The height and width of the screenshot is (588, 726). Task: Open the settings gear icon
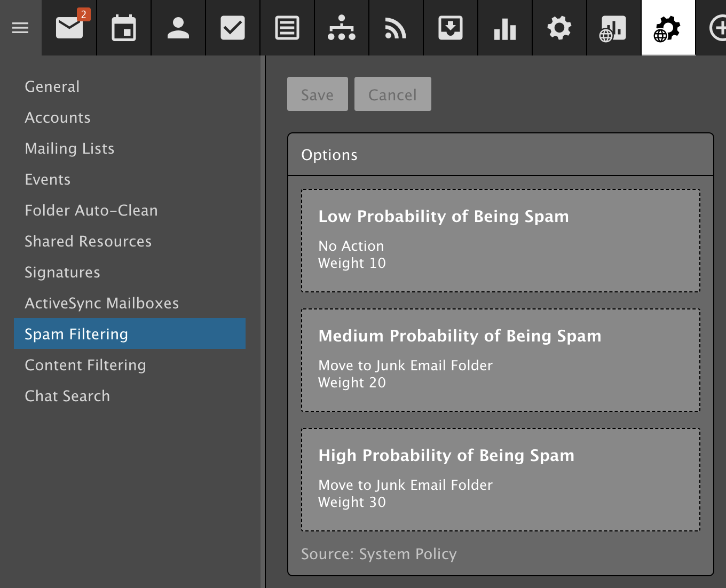point(559,28)
